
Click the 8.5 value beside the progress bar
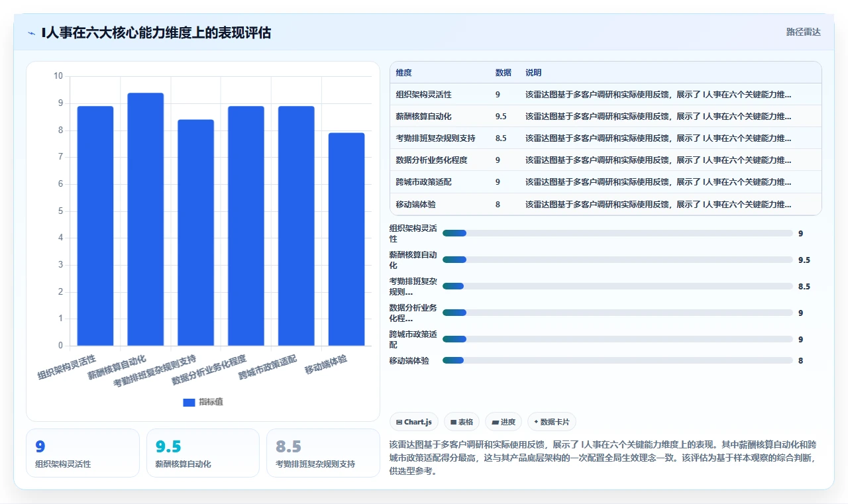coord(804,287)
